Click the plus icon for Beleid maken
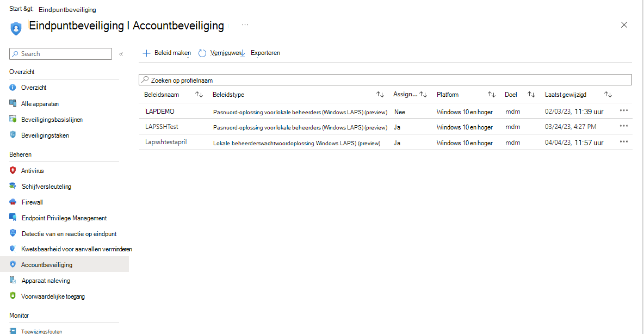 146,53
